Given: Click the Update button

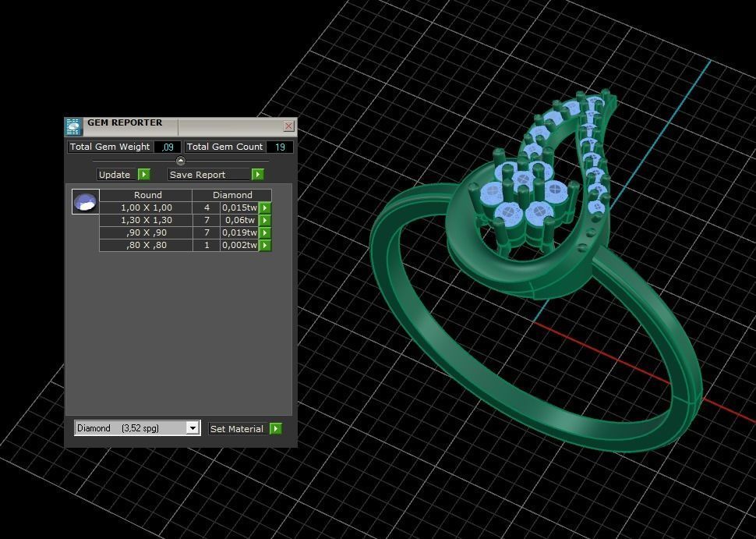Looking at the screenshot, I should point(117,175).
